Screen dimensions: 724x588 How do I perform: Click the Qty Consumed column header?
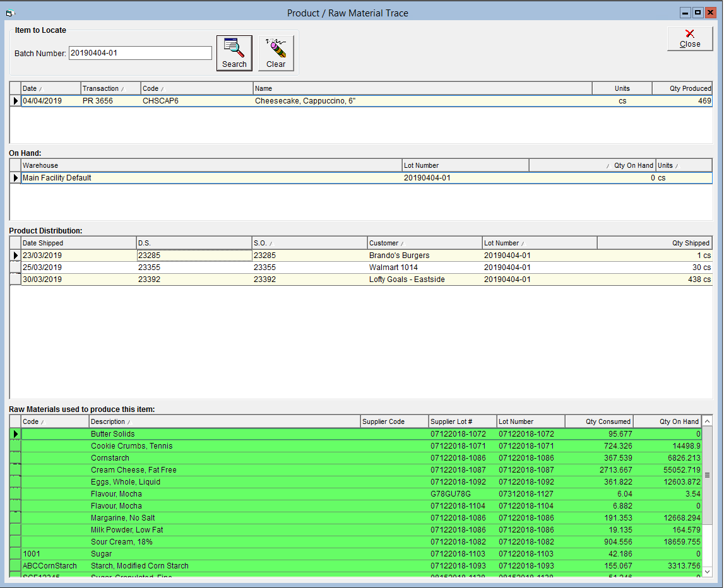[599, 422]
